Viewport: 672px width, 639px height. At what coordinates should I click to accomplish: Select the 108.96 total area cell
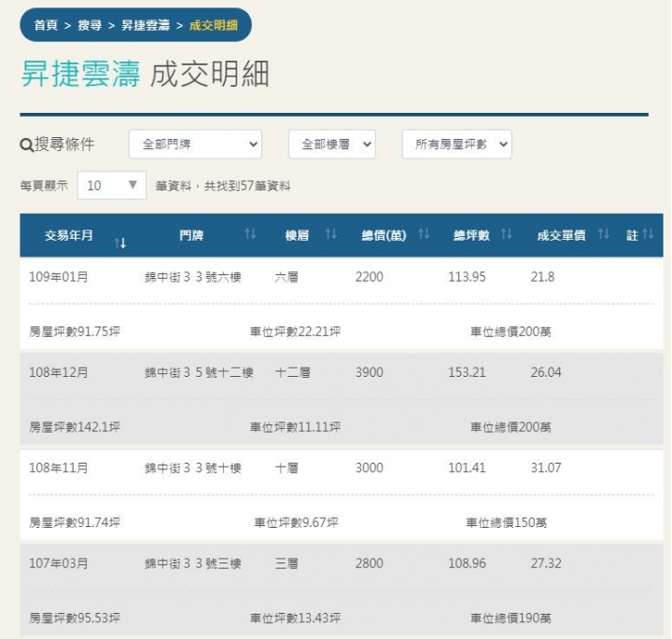(467, 563)
